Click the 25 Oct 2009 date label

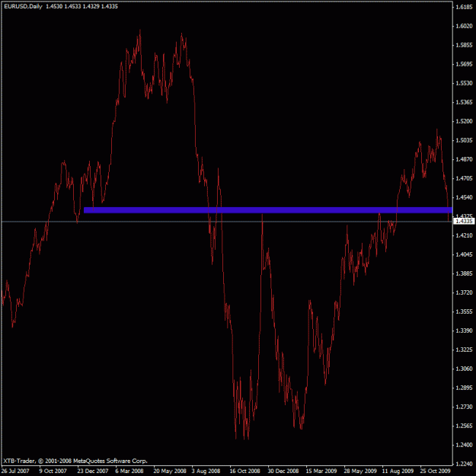pos(436,471)
